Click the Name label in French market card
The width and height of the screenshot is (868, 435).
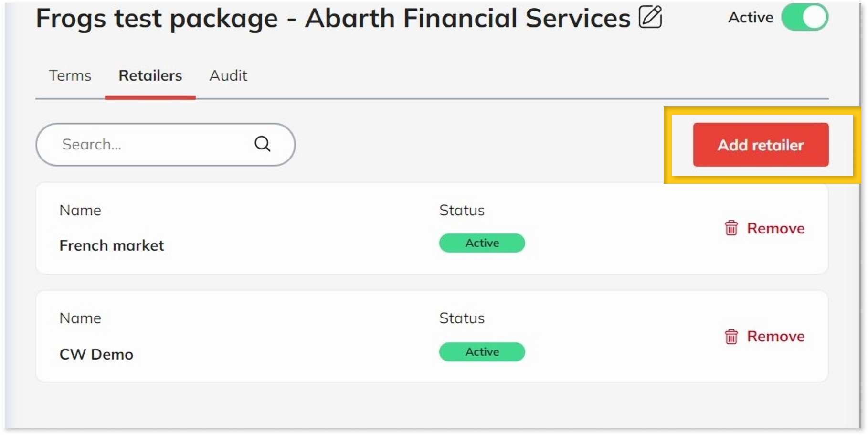80,210
